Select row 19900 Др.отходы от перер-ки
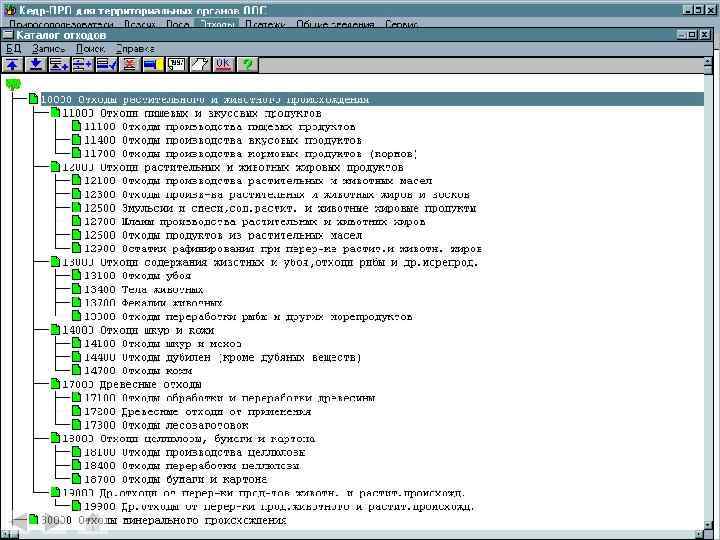This screenshot has width=720, height=540. 279,506
